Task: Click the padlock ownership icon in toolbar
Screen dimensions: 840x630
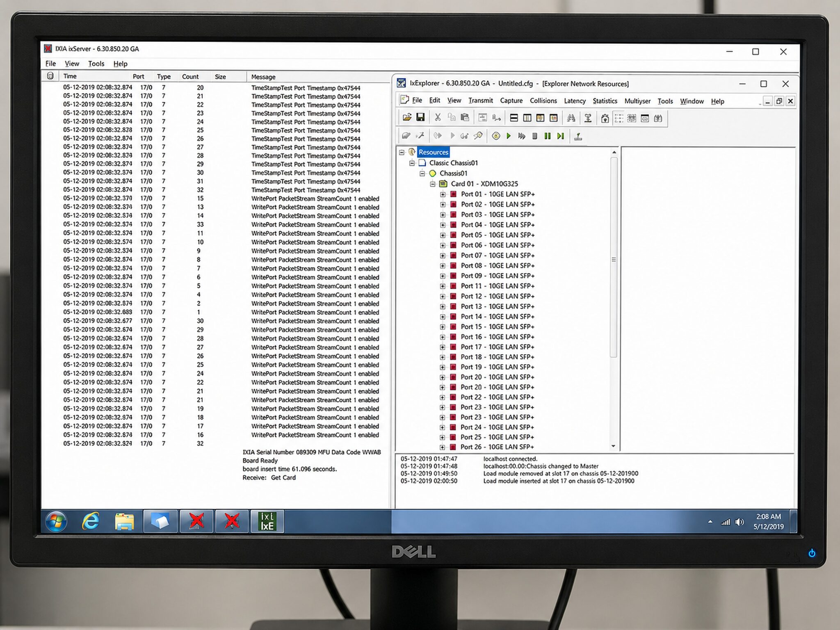Action: (605, 119)
